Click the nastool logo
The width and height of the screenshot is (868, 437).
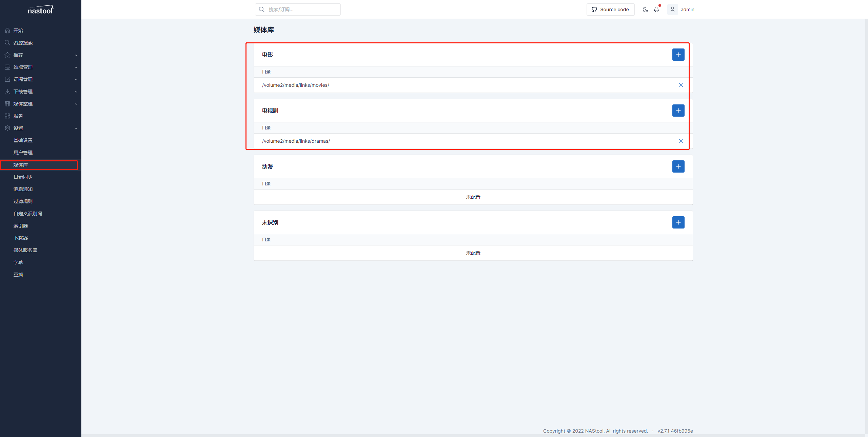pos(40,10)
